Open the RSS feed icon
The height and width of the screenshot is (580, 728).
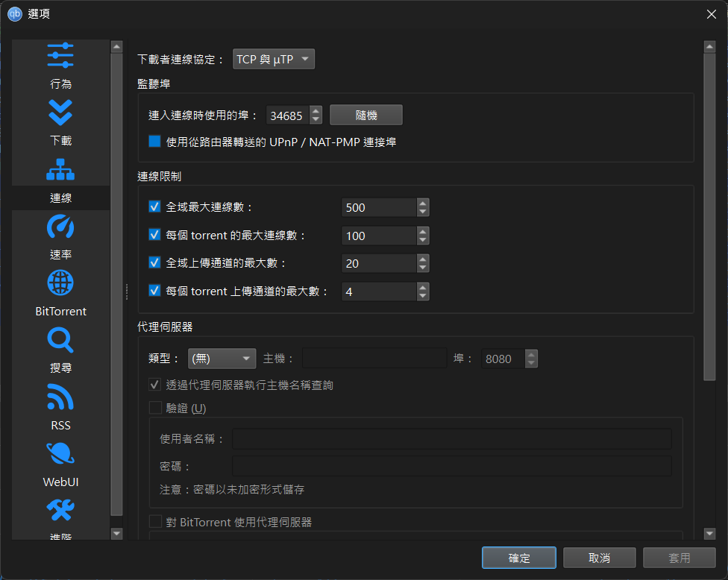click(x=60, y=397)
